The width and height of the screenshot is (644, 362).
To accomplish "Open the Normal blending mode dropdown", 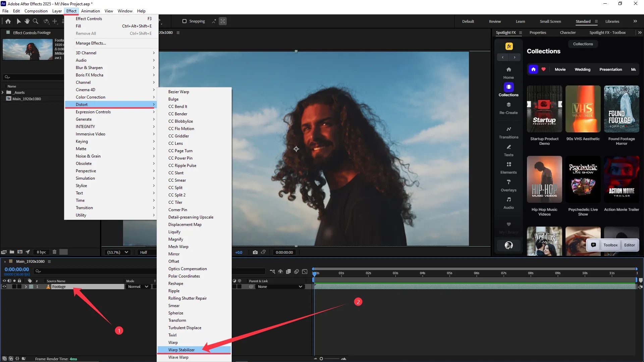I will tap(138, 287).
